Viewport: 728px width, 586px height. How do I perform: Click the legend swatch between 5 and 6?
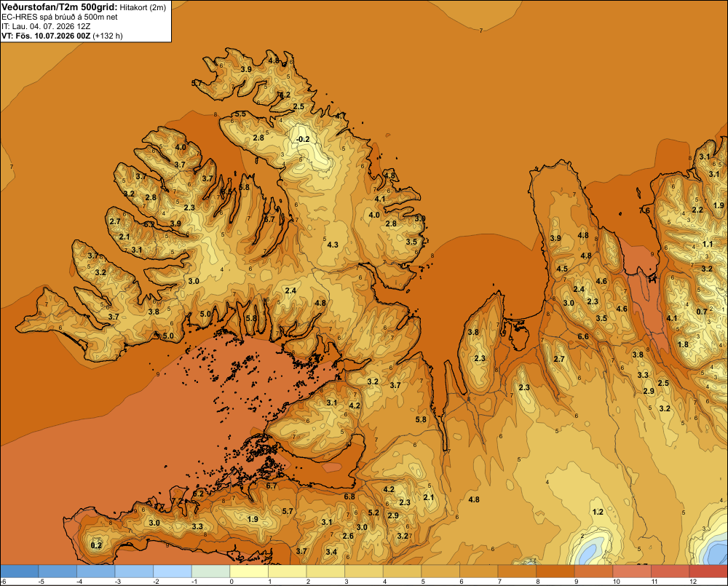(440, 571)
